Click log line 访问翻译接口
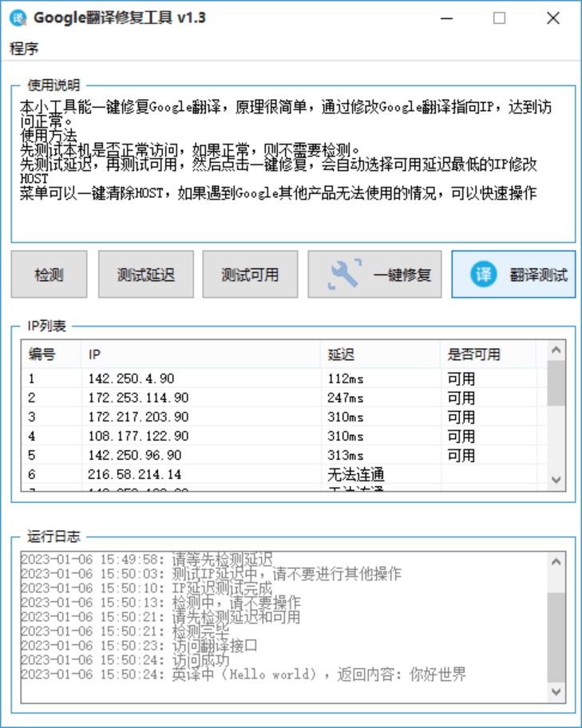 point(140,645)
